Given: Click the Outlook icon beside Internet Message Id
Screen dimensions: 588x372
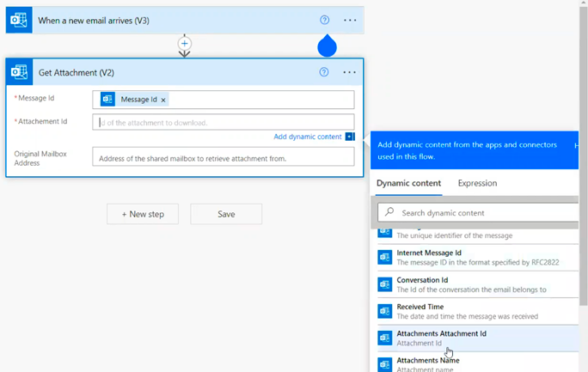Looking at the screenshot, I should tap(385, 258).
